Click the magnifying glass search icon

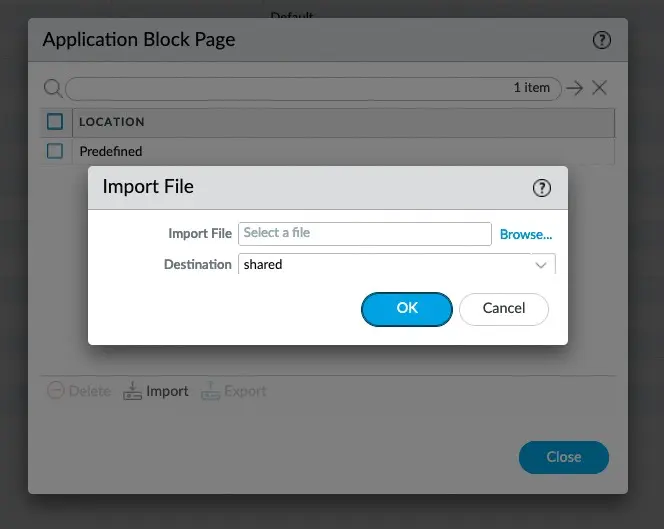tap(53, 88)
